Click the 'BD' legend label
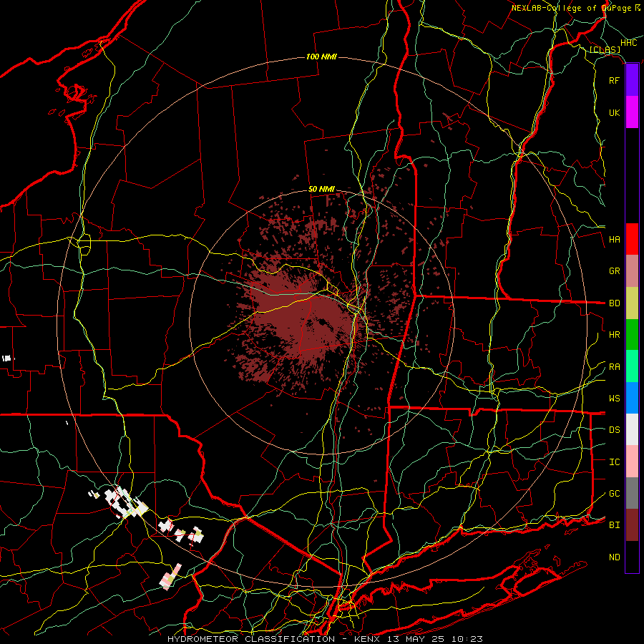 [x=614, y=303]
